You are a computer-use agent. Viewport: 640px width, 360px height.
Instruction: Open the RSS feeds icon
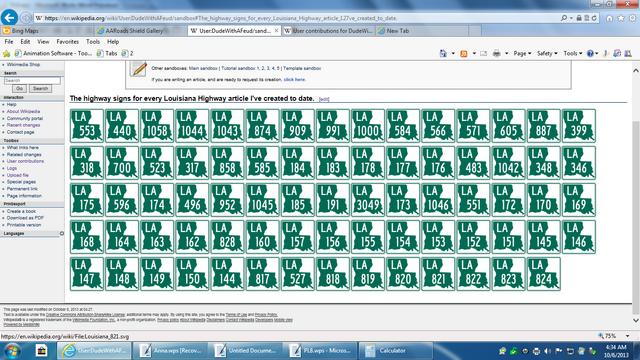(x=464, y=53)
